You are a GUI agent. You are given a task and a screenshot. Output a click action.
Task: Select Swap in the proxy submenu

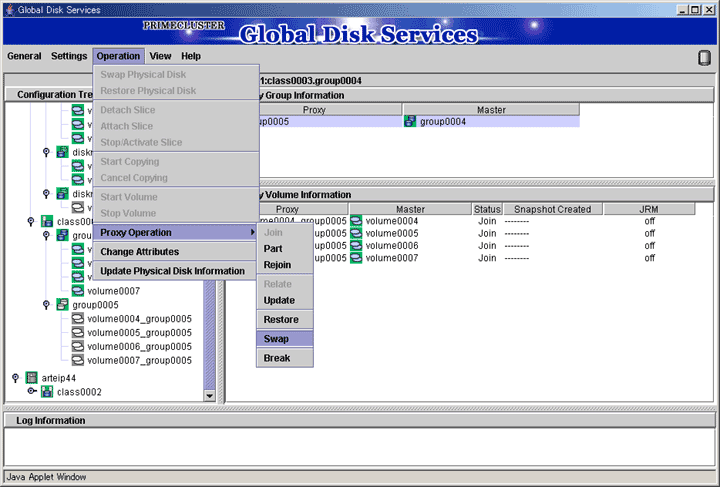[x=285, y=339]
